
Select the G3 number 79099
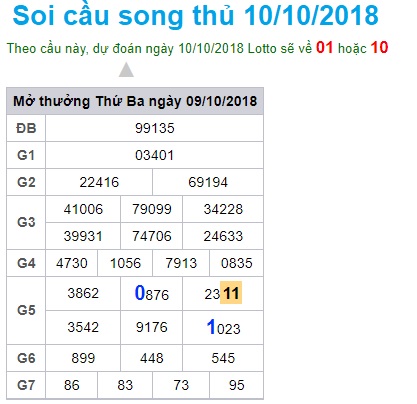click(152, 209)
